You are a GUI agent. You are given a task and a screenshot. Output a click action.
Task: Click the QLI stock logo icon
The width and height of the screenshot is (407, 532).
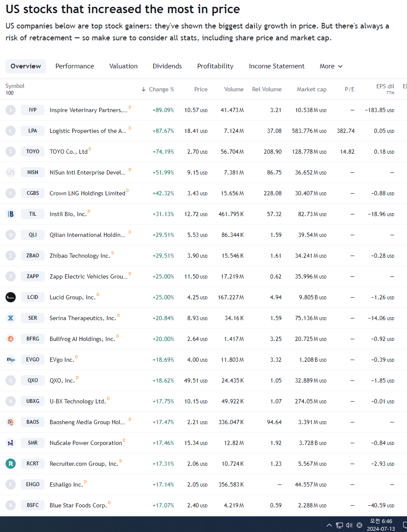coord(11,235)
